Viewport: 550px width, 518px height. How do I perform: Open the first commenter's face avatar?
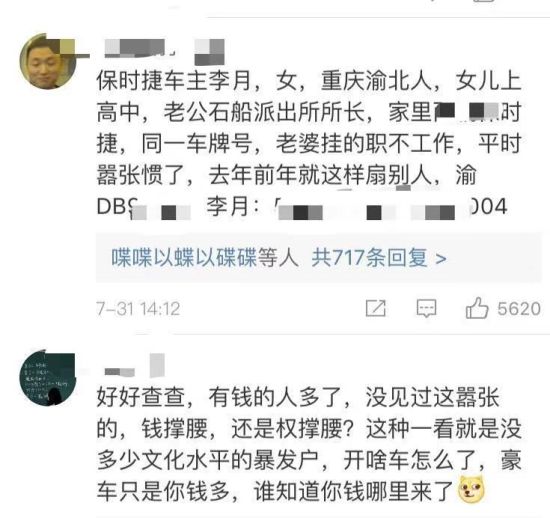click(47, 61)
